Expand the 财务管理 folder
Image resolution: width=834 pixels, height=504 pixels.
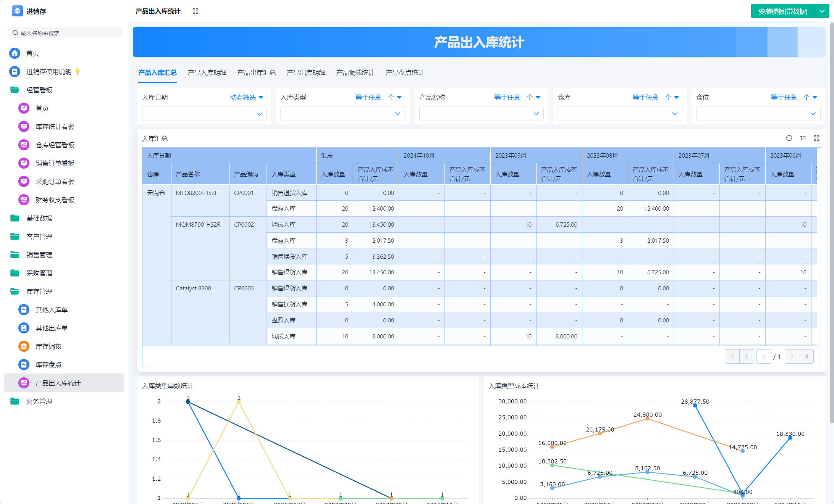[39, 401]
